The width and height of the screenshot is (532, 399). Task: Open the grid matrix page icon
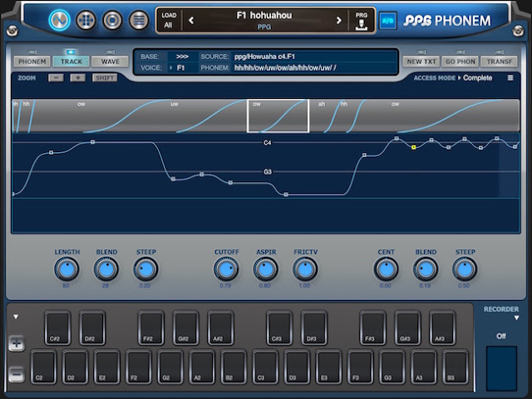[x=86, y=20]
